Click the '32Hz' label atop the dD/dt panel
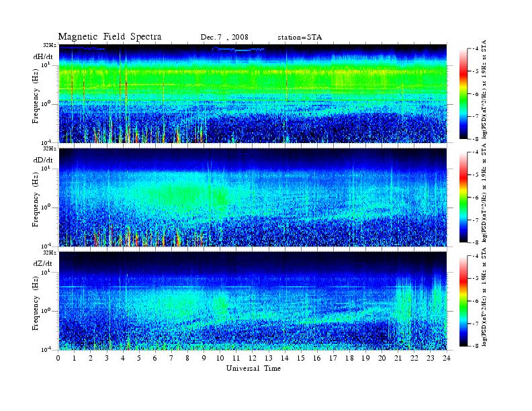 click(50, 148)
